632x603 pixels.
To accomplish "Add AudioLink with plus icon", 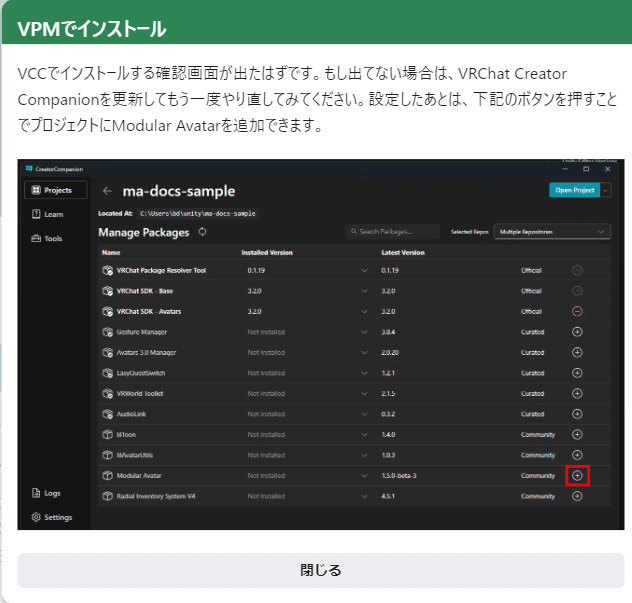I will 577,414.
